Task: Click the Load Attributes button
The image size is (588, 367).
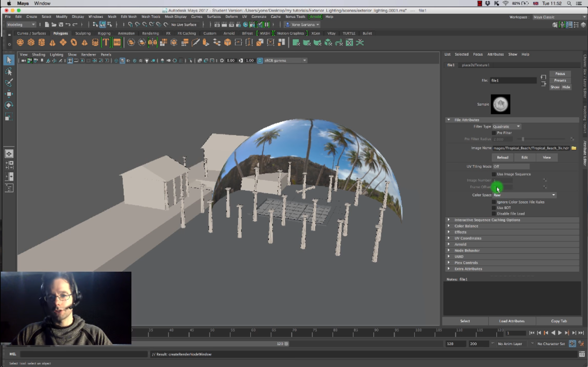Action: click(x=512, y=321)
